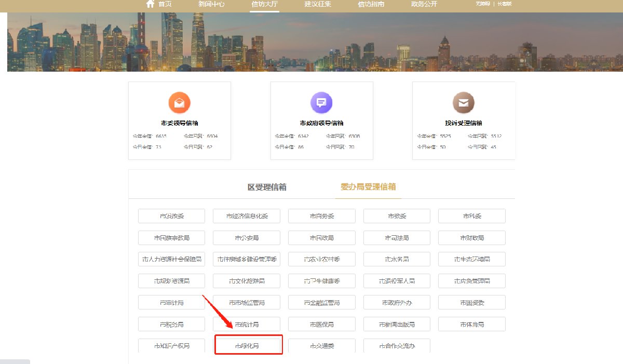Choose the 市民政局 button
Screen dimensions: 623x364
pyautogui.click(x=322, y=238)
